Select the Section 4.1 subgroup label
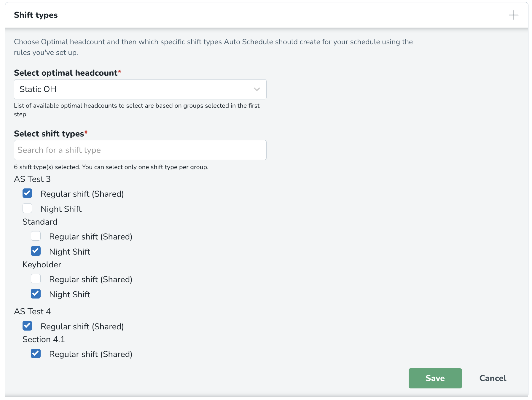The height and width of the screenshot is (400, 532). point(44,339)
